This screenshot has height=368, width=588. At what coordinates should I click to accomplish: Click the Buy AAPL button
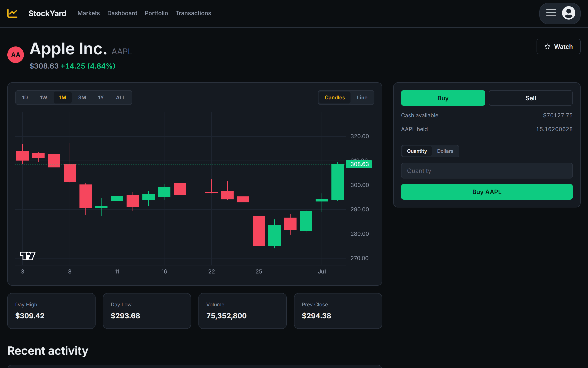click(487, 192)
